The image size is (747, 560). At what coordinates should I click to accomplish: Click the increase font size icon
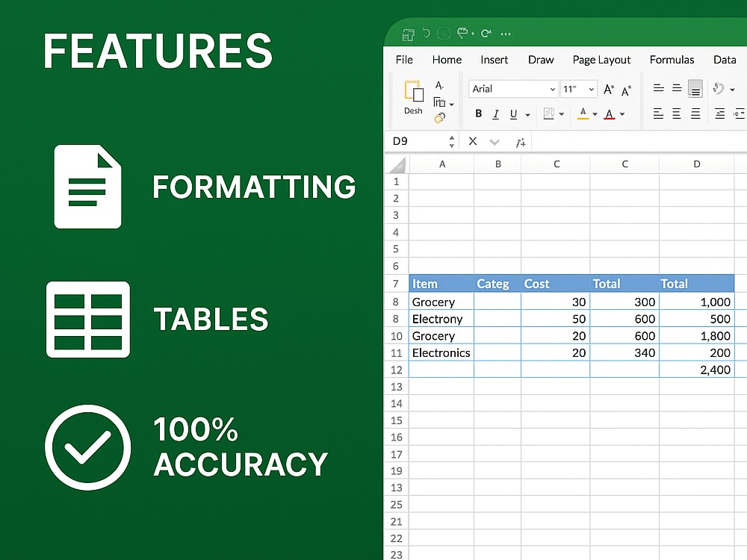[609, 89]
